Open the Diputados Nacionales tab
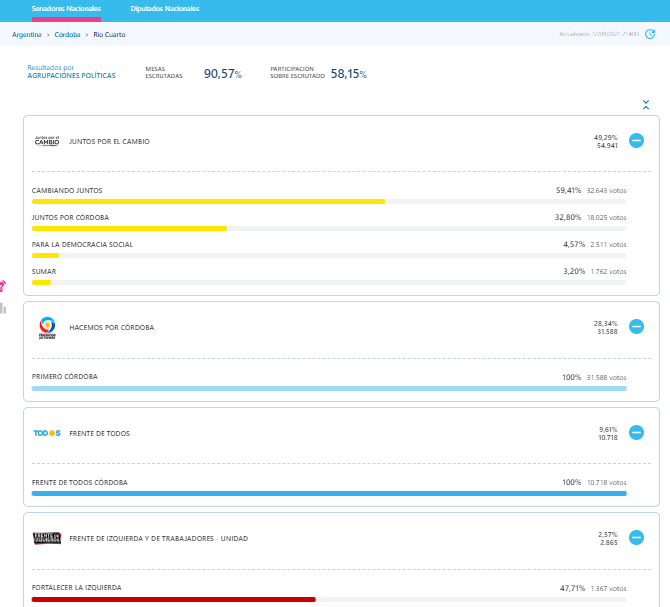Screen dimensions: 670x607 point(165,8)
